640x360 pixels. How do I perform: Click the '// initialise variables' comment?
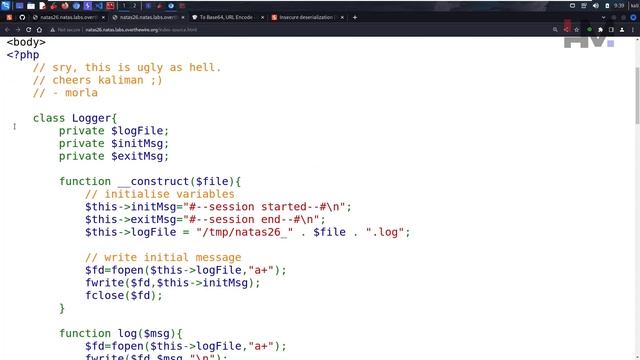click(x=160, y=194)
